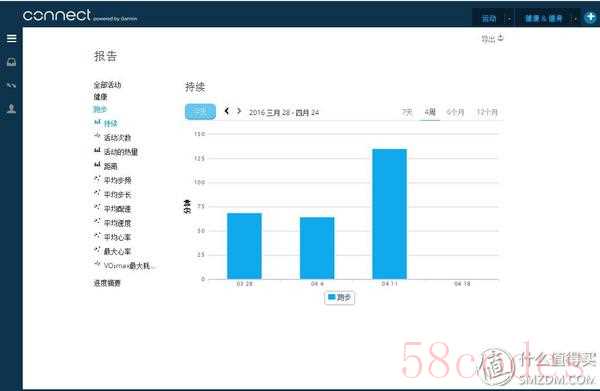Click the inbox tray icon in sidebar
Viewport: 600px width, 391px height.
tap(11, 62)
